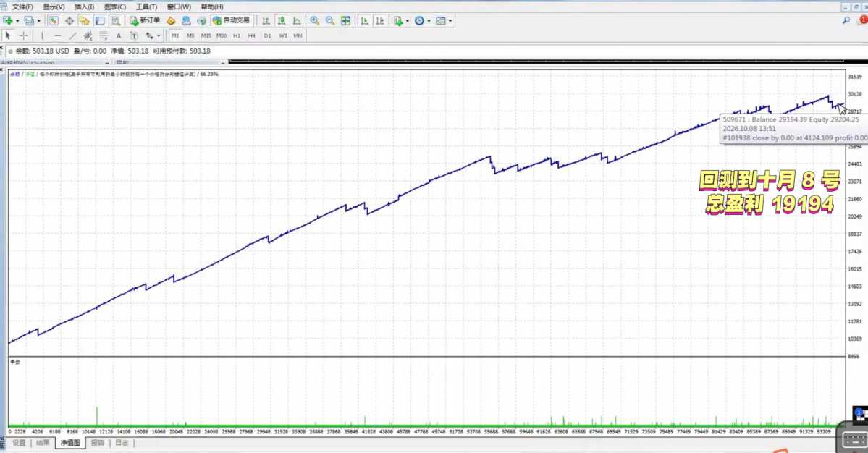Open the 工具(T) menu
This screenshot has width=868, height=453.
(x=146, y=7)
